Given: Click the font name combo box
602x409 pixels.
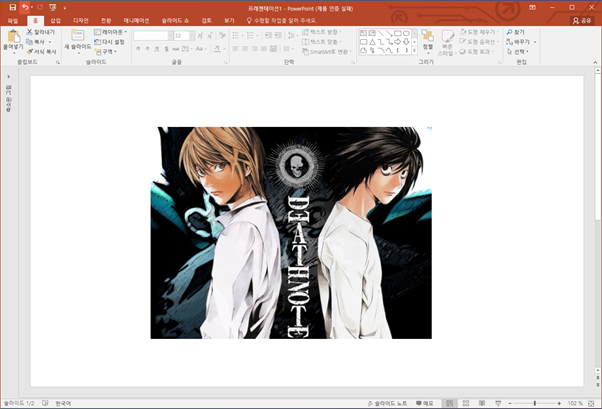Looking at the screenshot, I should click(x=151, y=36).
